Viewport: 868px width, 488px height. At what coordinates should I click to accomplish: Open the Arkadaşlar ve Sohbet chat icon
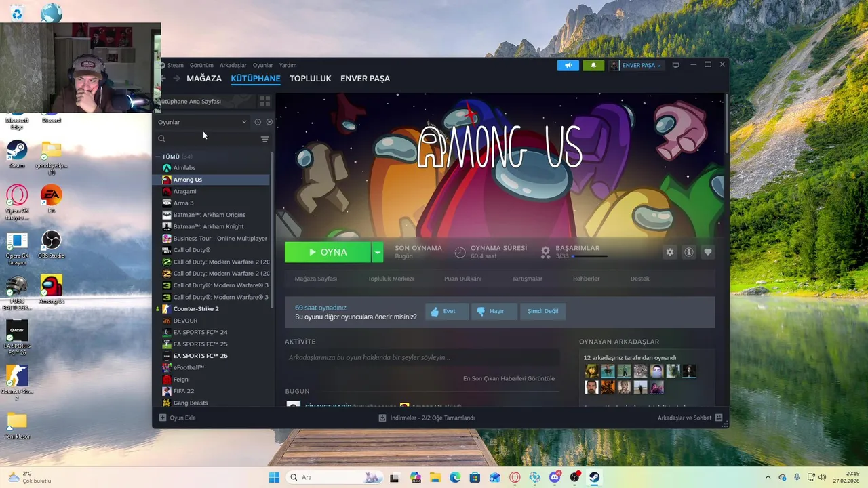point(719,418)
